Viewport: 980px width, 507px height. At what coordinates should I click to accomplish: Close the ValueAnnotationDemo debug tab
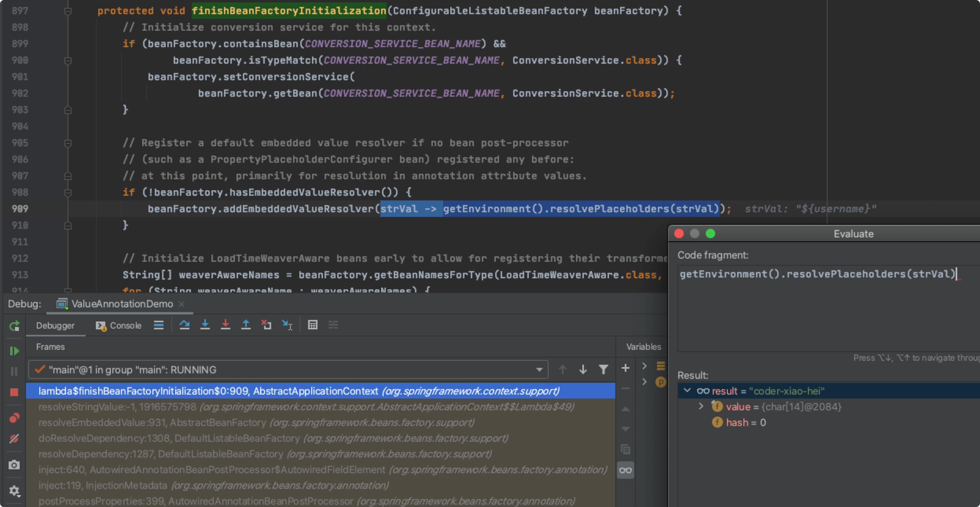tap(182, 304)
